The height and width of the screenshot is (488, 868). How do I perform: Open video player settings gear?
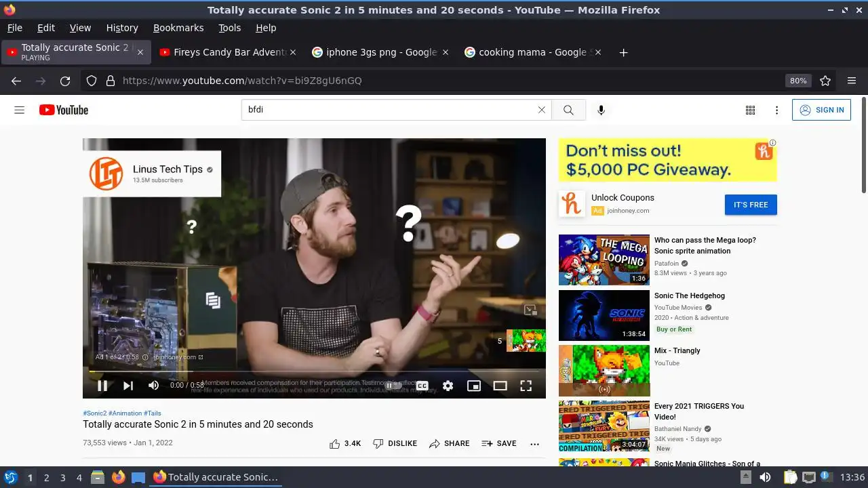point(448,386)
